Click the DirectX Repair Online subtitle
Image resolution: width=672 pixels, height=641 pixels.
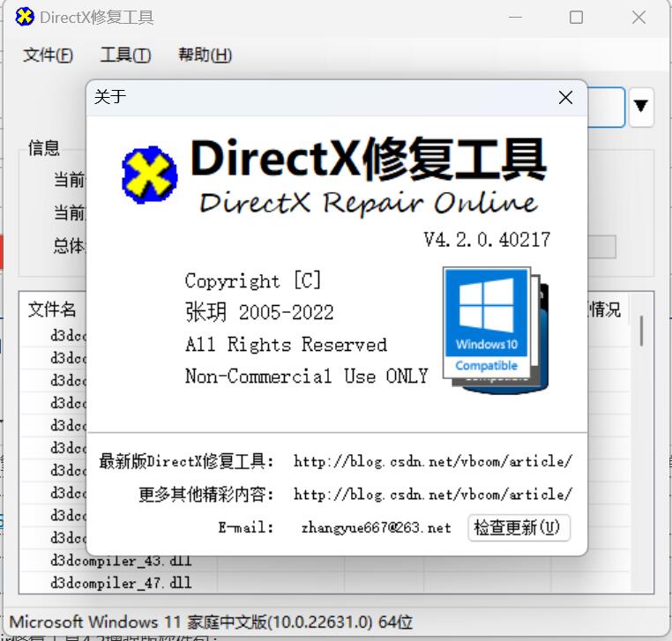368,203
